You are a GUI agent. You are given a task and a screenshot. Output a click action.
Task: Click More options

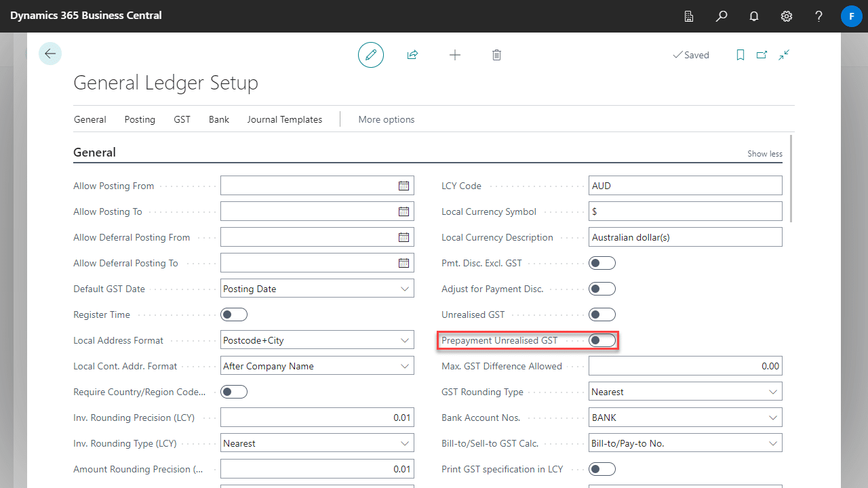387,119
